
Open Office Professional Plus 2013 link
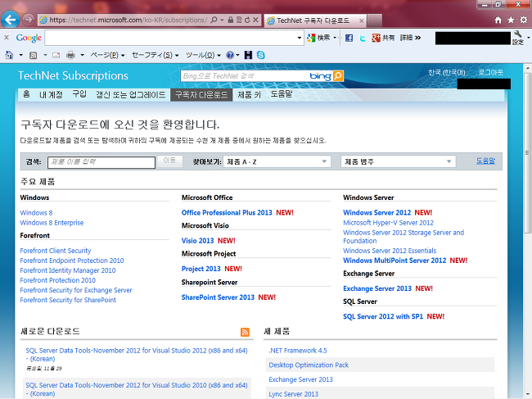point(227,212)
